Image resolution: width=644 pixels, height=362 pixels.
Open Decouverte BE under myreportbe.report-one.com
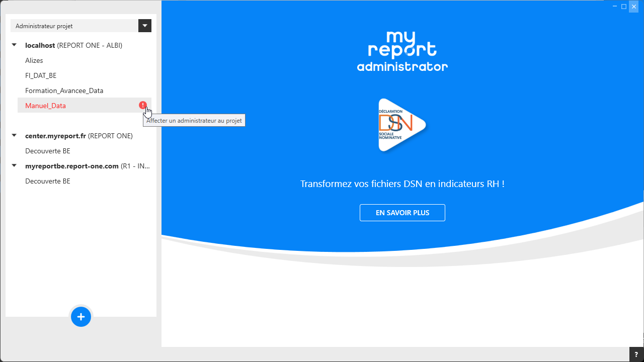click(48, 181)
